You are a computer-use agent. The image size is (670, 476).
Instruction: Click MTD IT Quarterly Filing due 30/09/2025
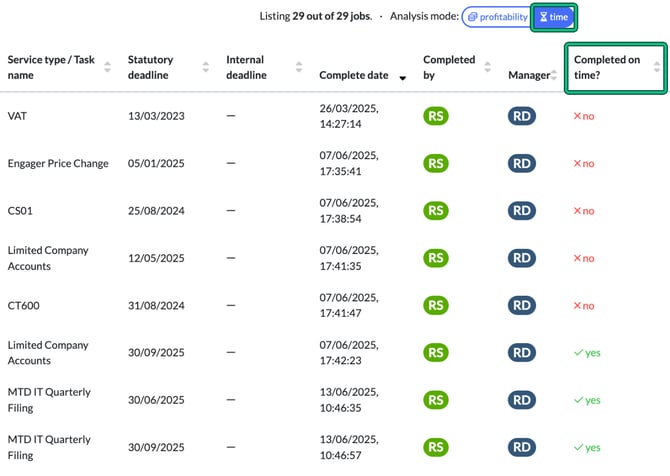49,447
